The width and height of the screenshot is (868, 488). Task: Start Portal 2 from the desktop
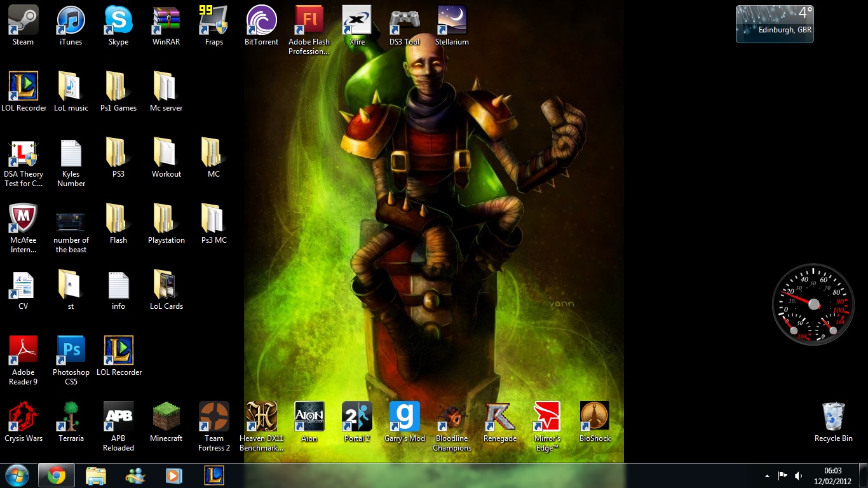click(356, 417)
